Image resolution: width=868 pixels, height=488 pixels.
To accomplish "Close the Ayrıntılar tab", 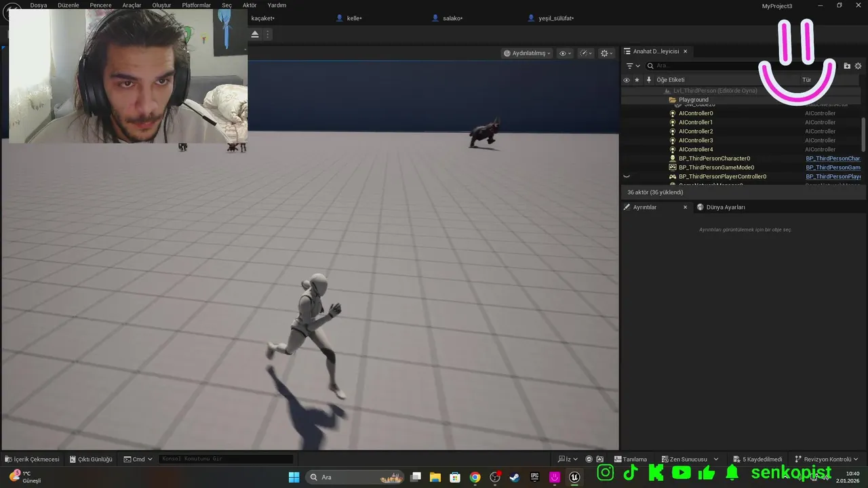I will click(685, 207).
